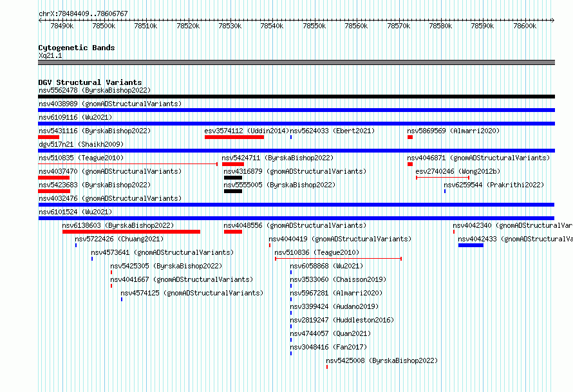Open the dgv517n21 (Shaikh2009) label
The width and height of the screenshot is (573, 392).
point(81,144)
